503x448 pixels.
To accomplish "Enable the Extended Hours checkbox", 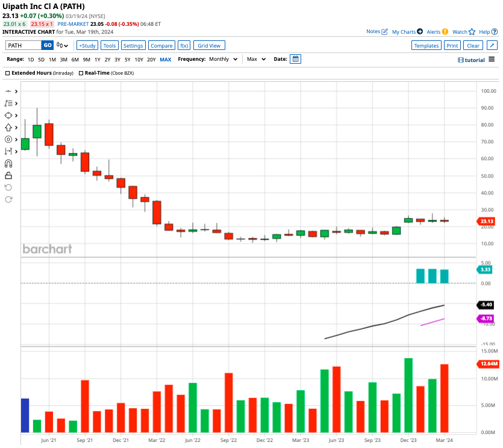I will pos(8,73).
